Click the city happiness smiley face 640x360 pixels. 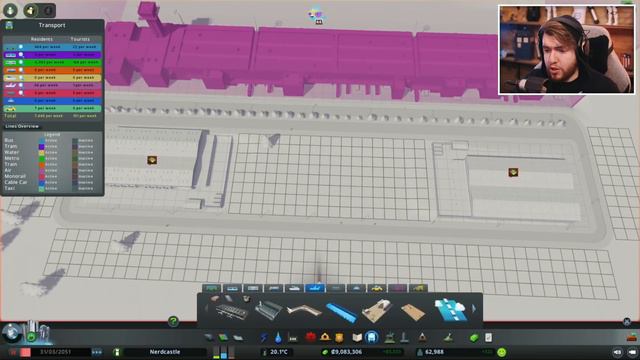502,352
